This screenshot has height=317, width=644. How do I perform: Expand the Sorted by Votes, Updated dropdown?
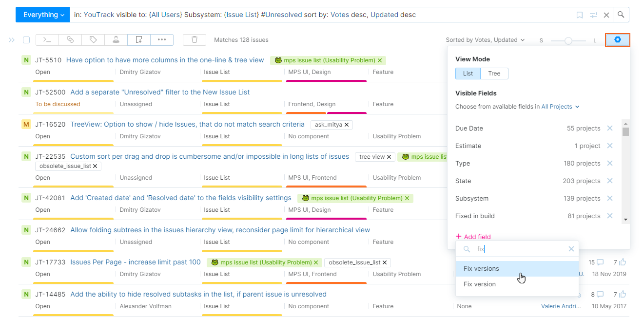[x=485, y=40]
